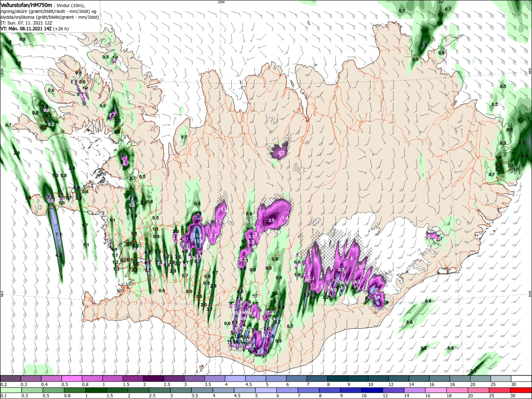Click the bright pink swatch above the 0.5 snow label
Screen dimensions: 532x399
(71, 379)
